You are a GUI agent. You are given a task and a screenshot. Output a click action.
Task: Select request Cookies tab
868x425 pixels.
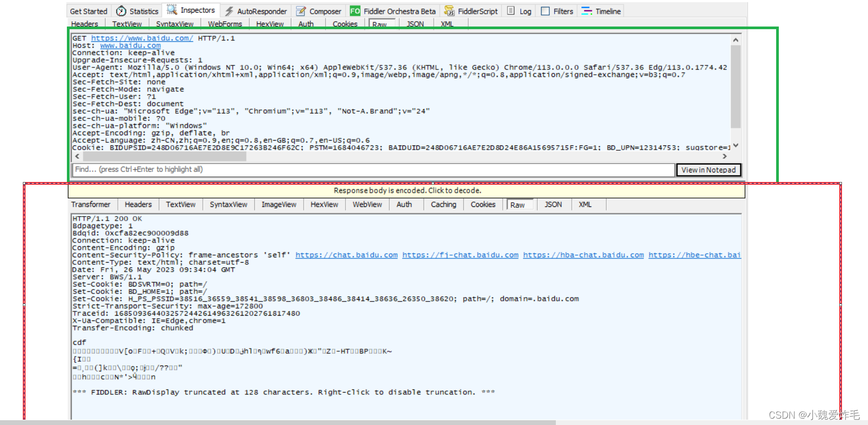click(x=345, y=24)
